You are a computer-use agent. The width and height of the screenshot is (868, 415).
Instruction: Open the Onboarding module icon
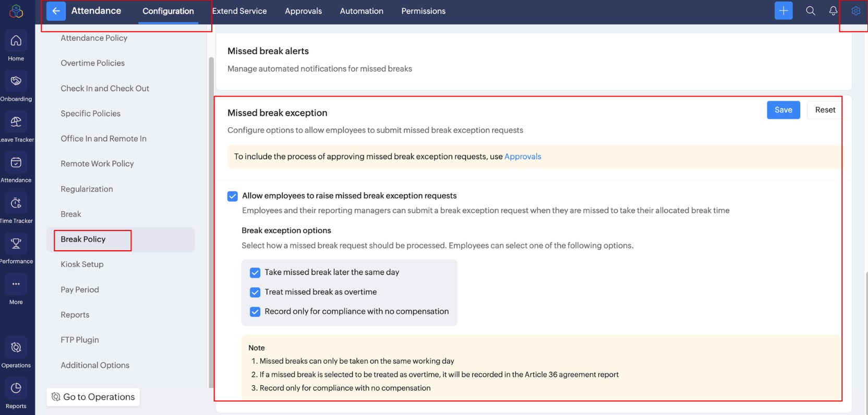pos(16,81)
